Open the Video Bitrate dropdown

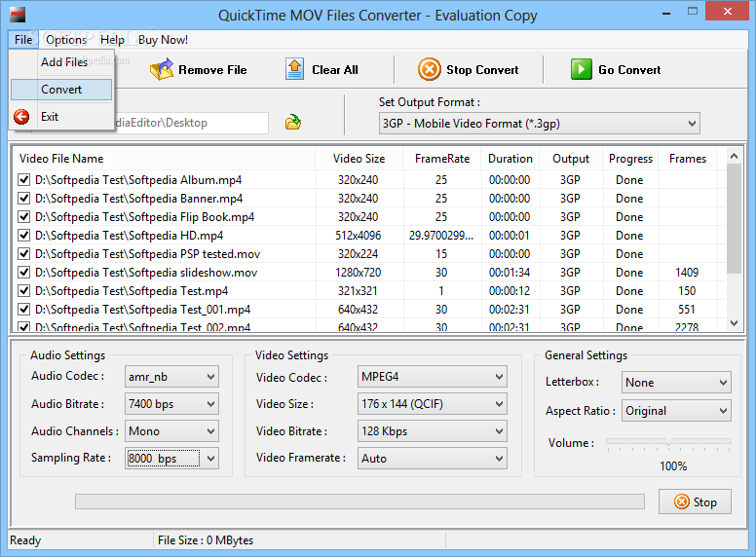[x=432, y=430]
